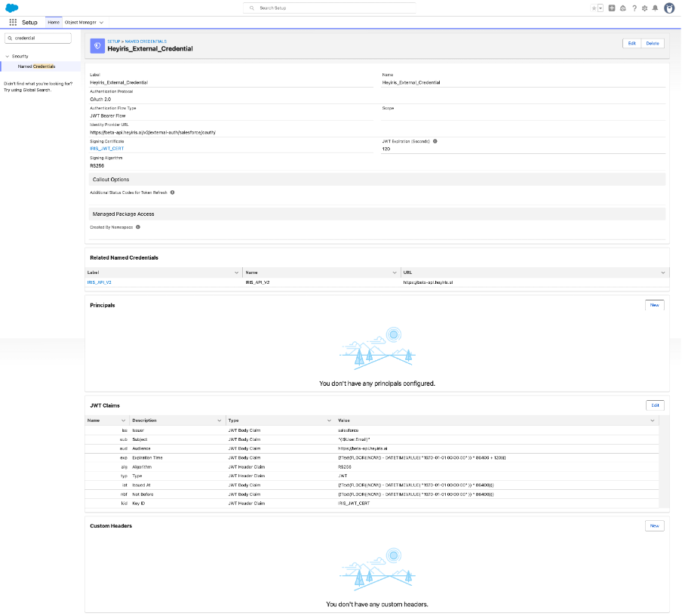Open Label column menu in Related Named Credentials
The height and width of the screenshot is (616, 682).
(236, 273)
